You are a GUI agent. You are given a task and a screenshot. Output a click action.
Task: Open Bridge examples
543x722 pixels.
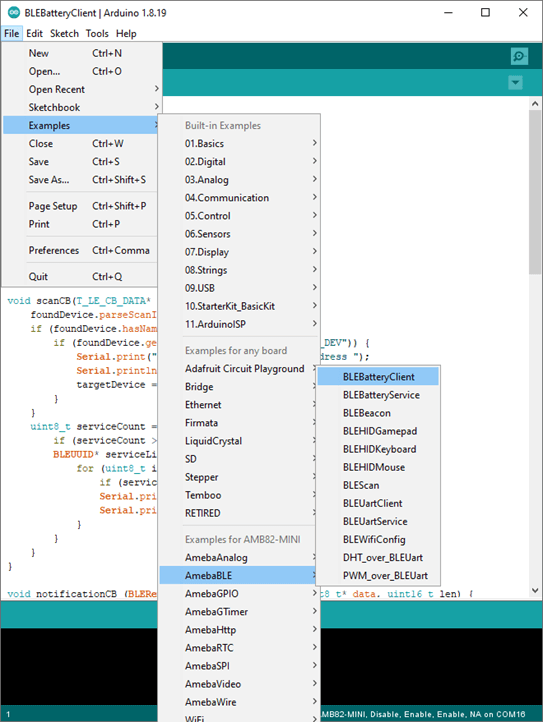[238, 387]
